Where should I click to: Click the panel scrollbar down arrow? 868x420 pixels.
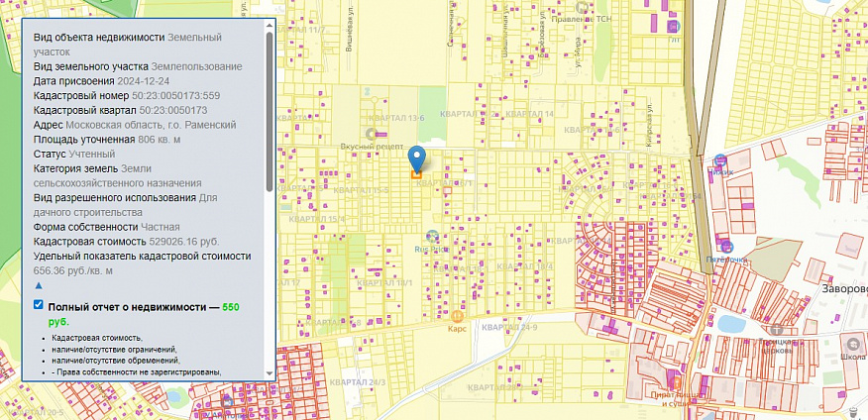[270, 374]
